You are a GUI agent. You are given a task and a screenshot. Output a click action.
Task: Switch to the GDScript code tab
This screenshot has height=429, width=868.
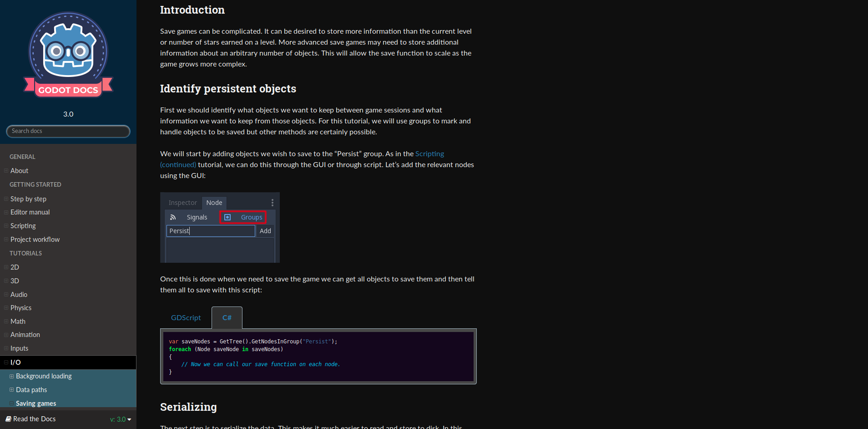pyautogui.click(x=186, y=317)
